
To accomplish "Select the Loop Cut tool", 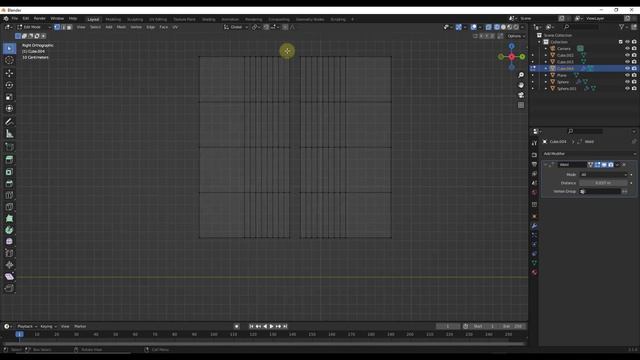I will (9, 195).
